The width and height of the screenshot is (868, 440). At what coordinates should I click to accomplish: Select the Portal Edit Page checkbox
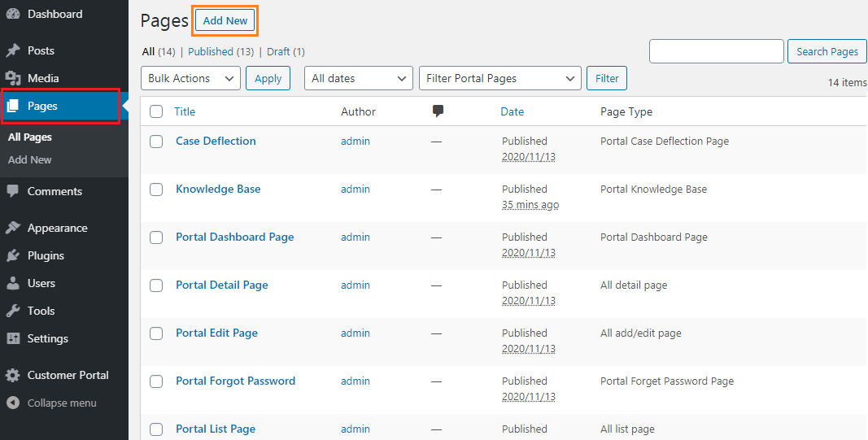tap(156, 333)
